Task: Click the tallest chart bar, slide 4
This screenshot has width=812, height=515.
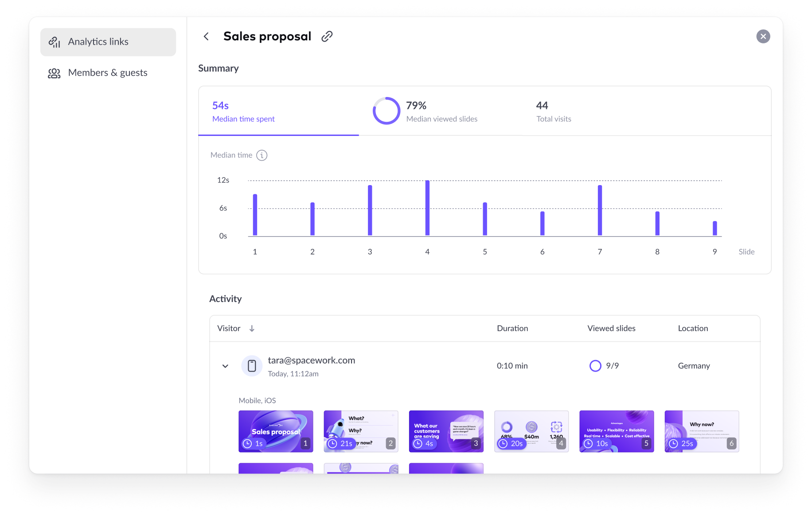Action: (427, 208)
